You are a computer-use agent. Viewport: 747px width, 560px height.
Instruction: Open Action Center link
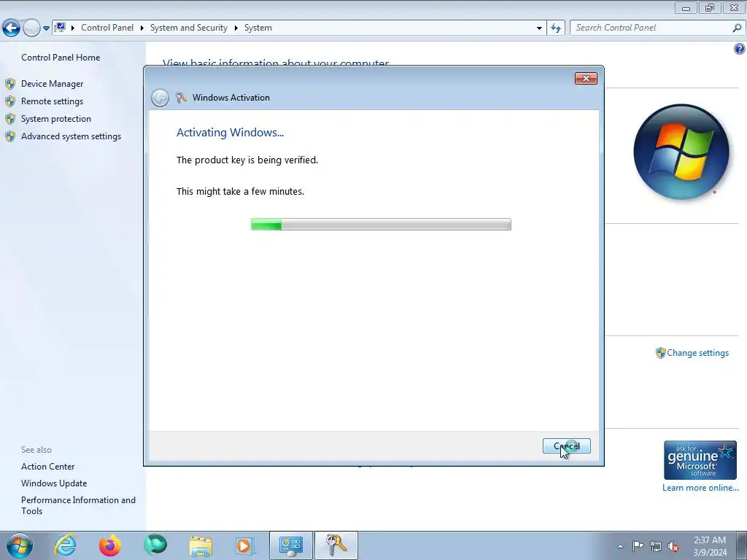pyautogui.click(x=47, y=467)
